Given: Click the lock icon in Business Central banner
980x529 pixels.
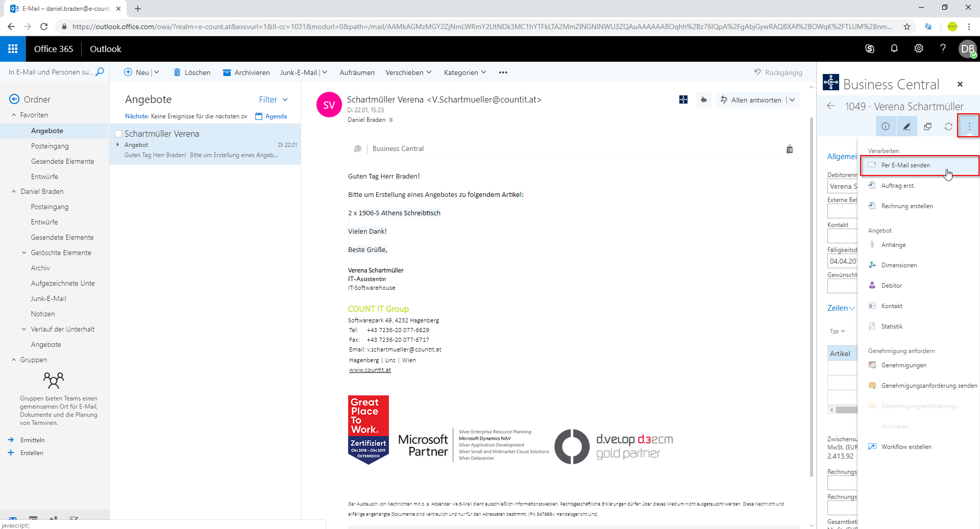Looking at the screenshot, I should pyautogui.click(x=790, y=149).
